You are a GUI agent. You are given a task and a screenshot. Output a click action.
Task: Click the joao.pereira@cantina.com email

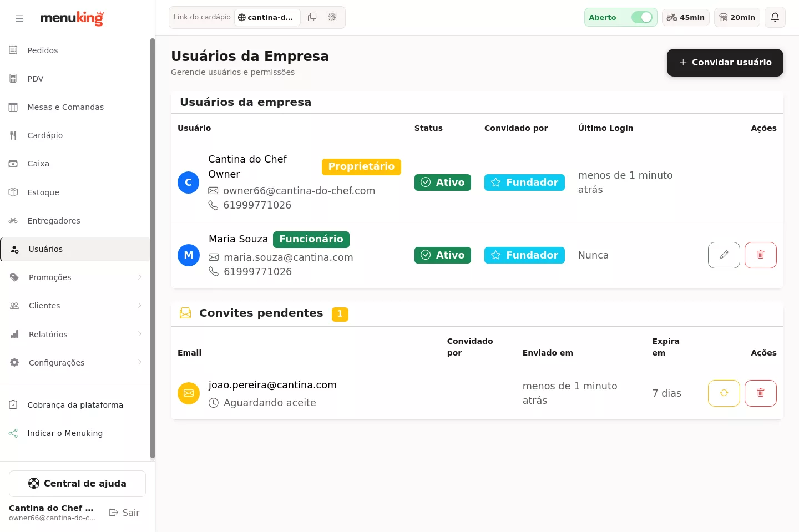click(272, 385)
